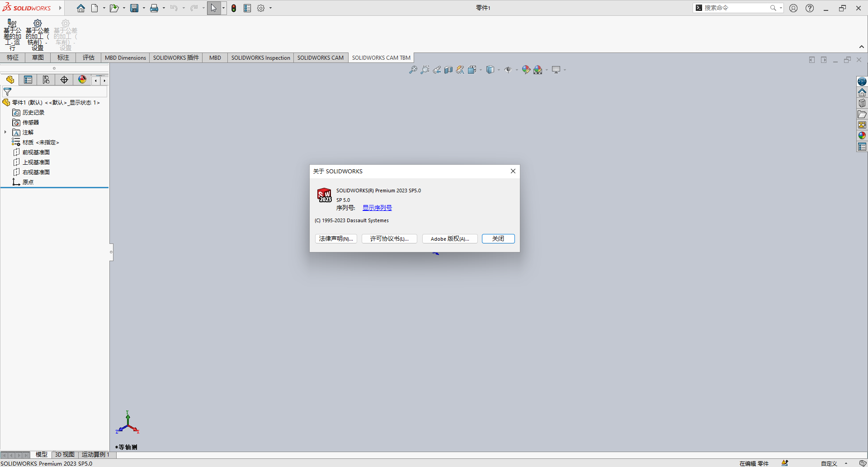Open Custom Properties icon in task pane

[x=862, y=147]
